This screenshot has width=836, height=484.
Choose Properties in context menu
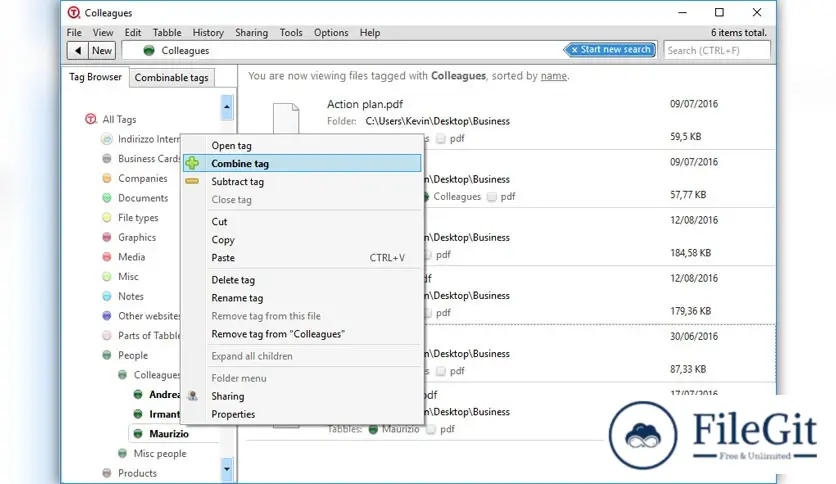[302, 414]
